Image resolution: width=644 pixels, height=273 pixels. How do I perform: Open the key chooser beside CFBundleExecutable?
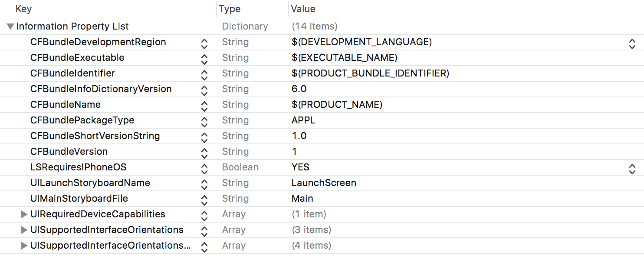(x=204, y=57)
